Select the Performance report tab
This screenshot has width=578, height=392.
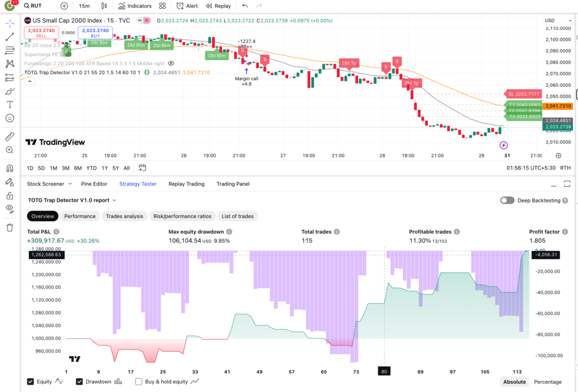pyautogui.click(x=80, y=216)
